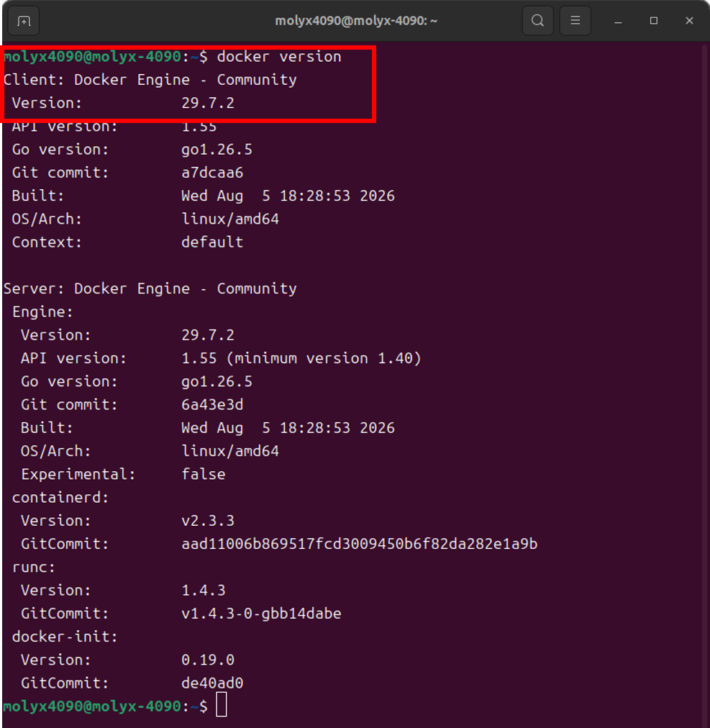Click the window title molyx4090@molyx-4090: ~

pyautogui.click(x=356, y=21)
